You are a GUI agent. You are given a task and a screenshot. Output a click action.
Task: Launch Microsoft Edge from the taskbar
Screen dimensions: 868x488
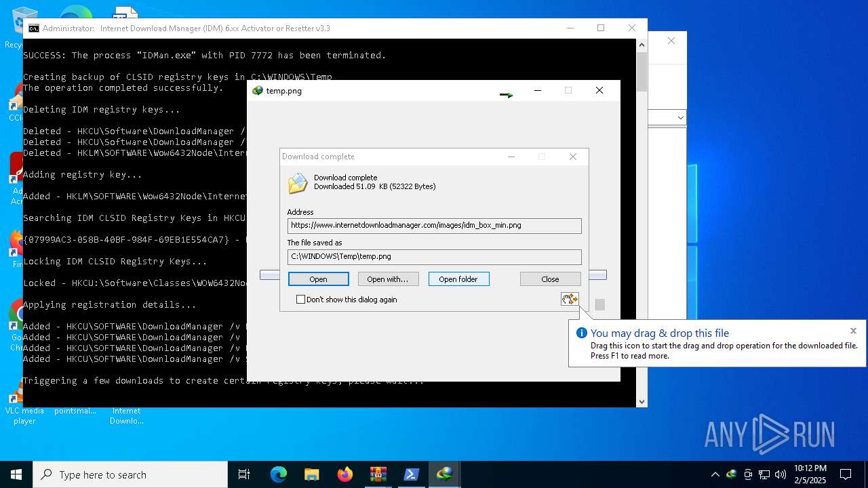pyautogui.click(x=279, y=474)
